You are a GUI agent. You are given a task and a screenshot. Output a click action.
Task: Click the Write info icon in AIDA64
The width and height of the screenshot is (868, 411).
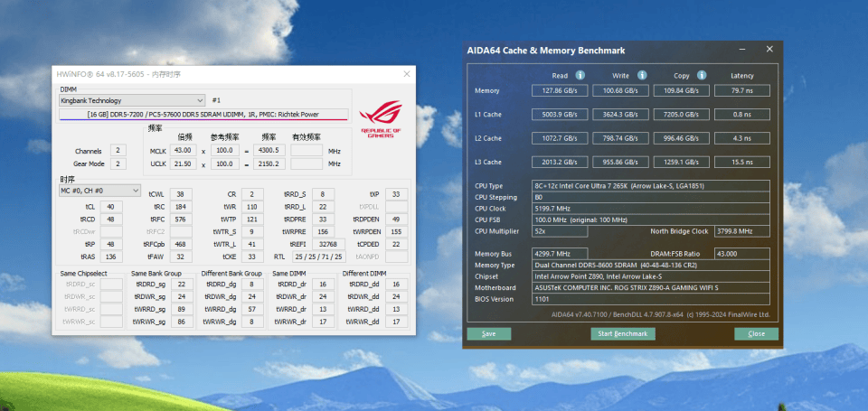click(x=642, y=75)
